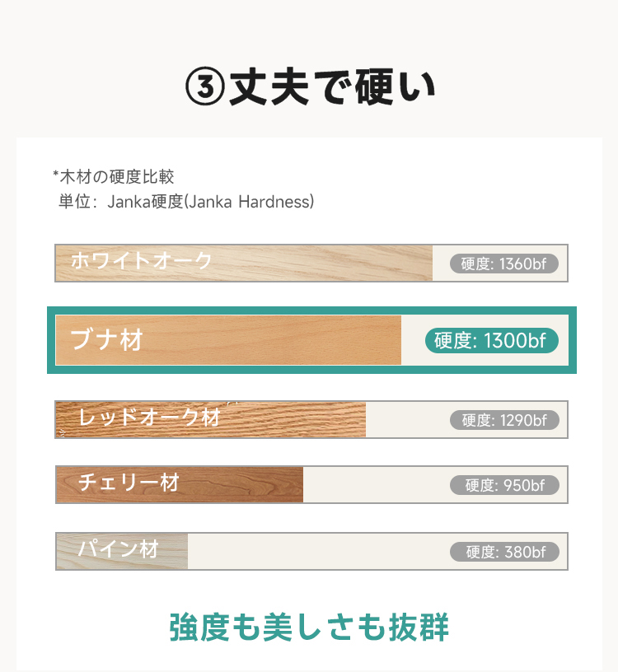This screenshot has height=672, width=618.
Task: Click the circled number 3 icon
Action: coord(205,87)
